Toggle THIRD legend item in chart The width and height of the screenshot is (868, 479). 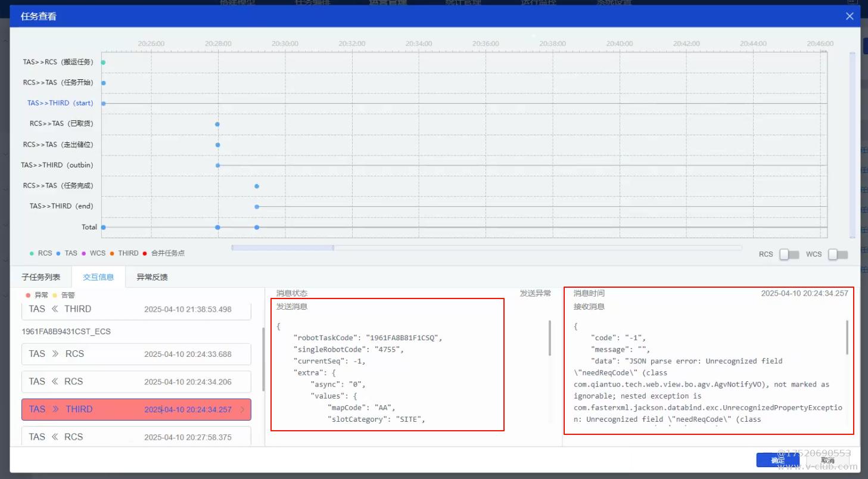[x=124, y=253]
